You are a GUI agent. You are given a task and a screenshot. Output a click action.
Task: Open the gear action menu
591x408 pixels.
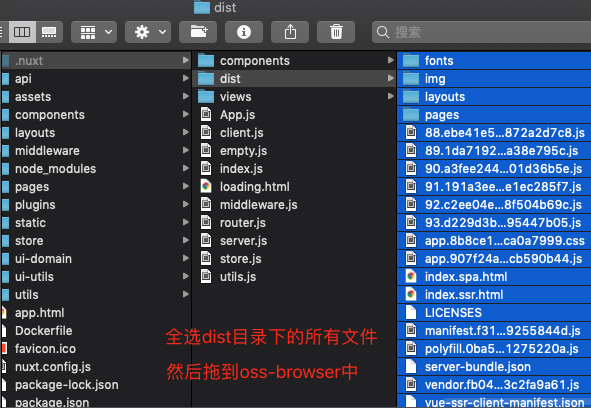(x=148, y=32)
